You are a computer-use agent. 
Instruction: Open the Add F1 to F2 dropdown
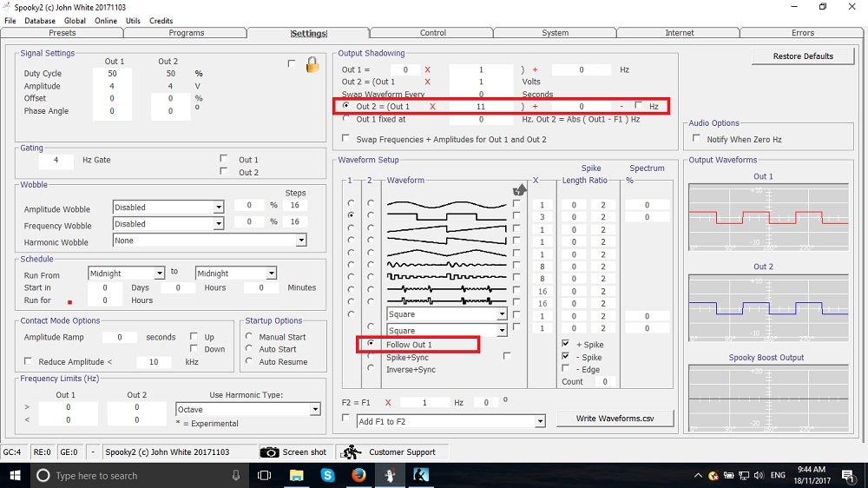(540, 421)
